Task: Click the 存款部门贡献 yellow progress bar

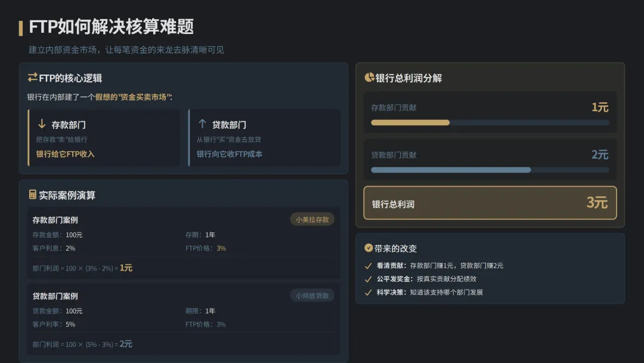Action: click(x=410, y=122)
